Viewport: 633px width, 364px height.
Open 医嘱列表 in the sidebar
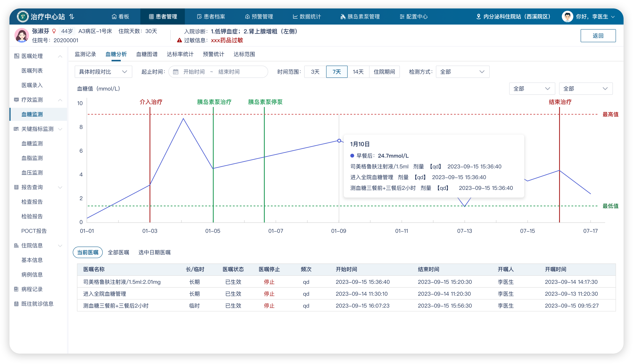pos(32,70)
